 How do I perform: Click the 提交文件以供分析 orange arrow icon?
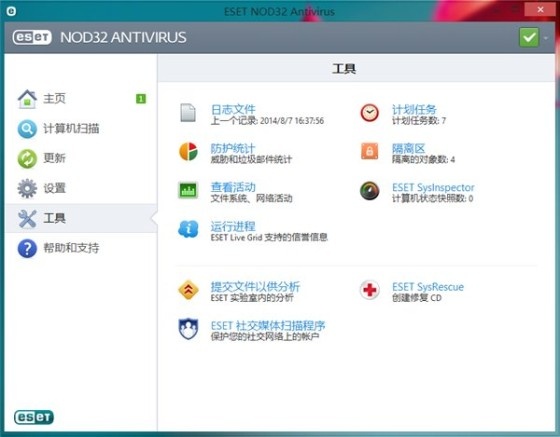(x=188, y=290)
